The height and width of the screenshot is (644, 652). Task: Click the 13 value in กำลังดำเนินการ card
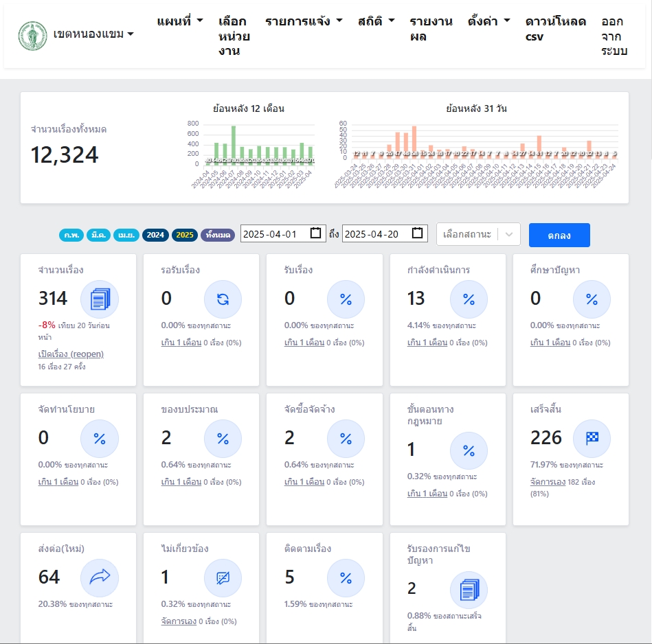tap(416, 299)
